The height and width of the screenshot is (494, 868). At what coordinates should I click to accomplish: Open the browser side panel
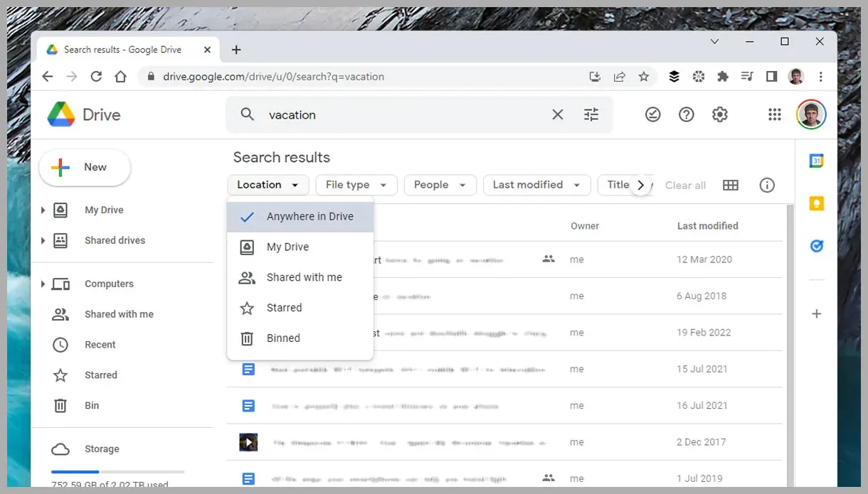[771, 77]
